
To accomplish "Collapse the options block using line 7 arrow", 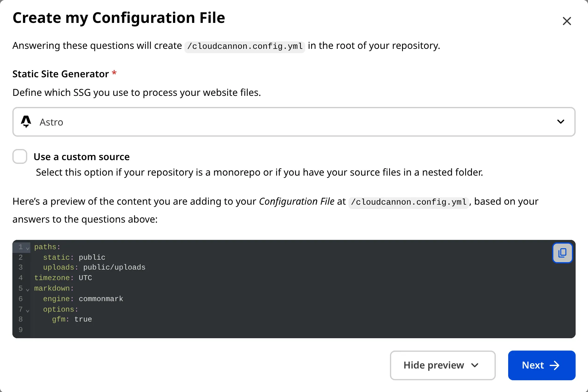I will (28, 310).
